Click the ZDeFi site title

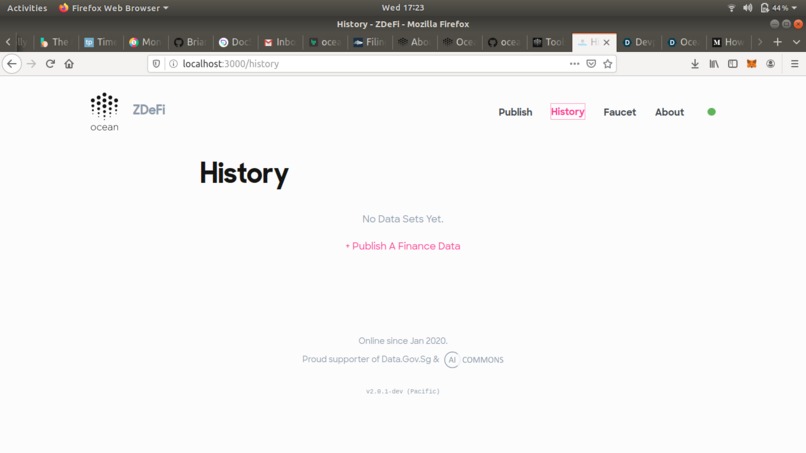tap(149, 110)
